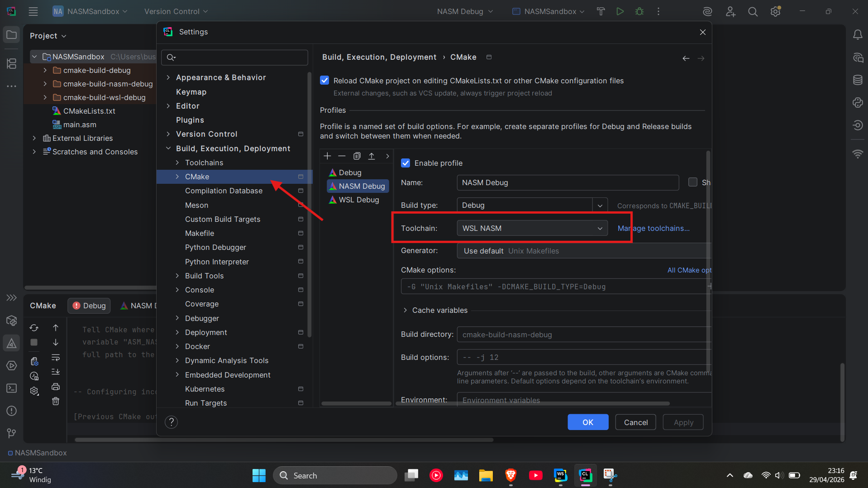Open Brave browser from taskbar

click(511, 475)
